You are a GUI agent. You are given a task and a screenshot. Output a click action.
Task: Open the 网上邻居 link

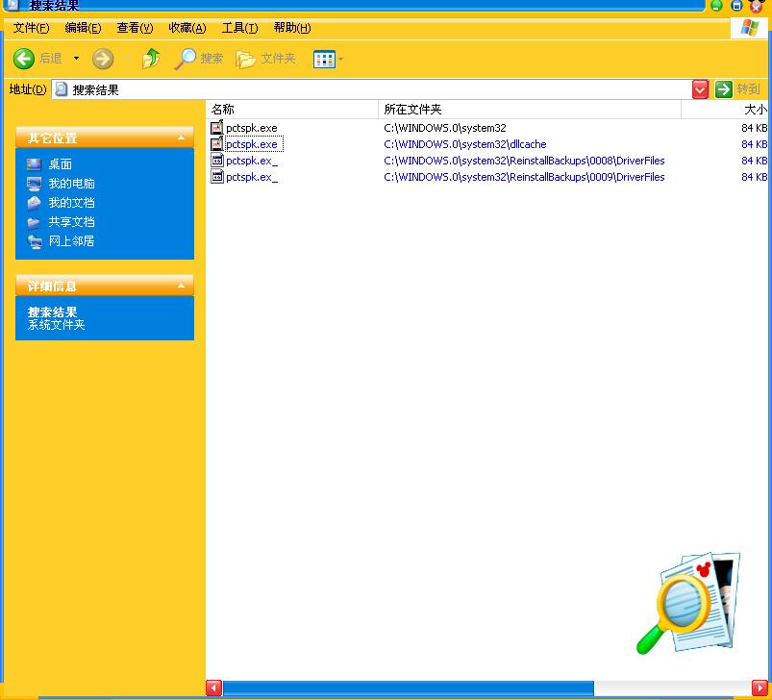(x=71, y=240)
